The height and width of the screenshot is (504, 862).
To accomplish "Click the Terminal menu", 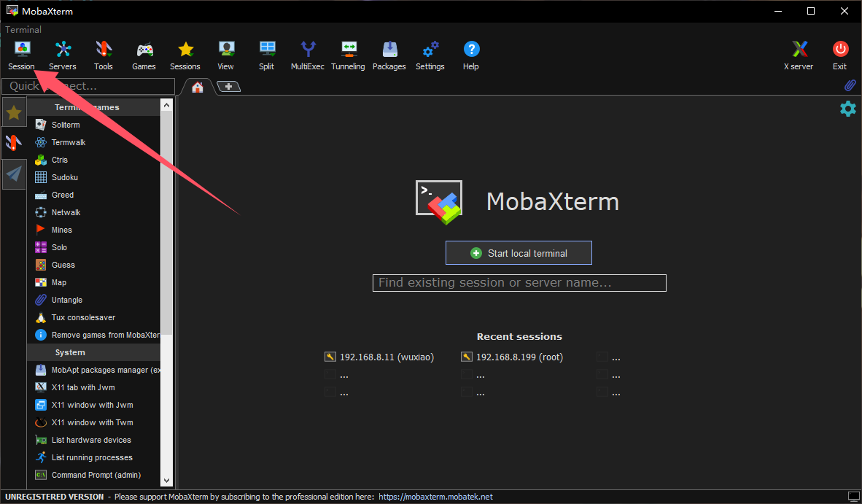I will (x=23, y=30).
